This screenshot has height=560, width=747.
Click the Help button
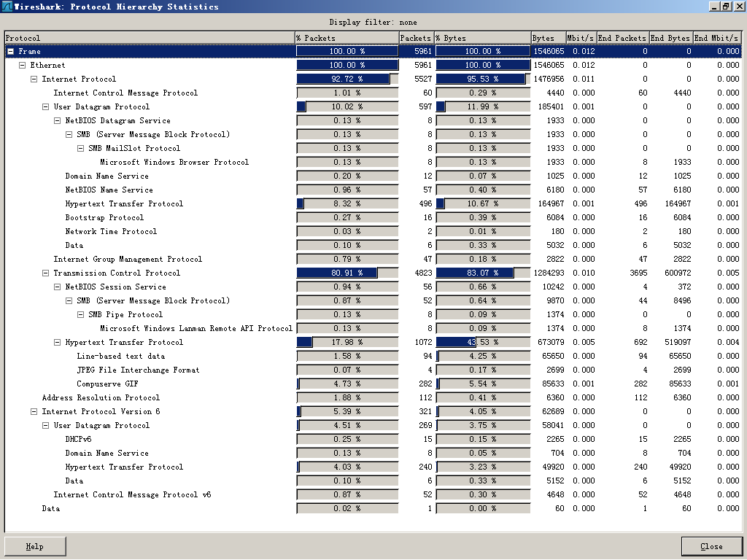coord(35,546)
